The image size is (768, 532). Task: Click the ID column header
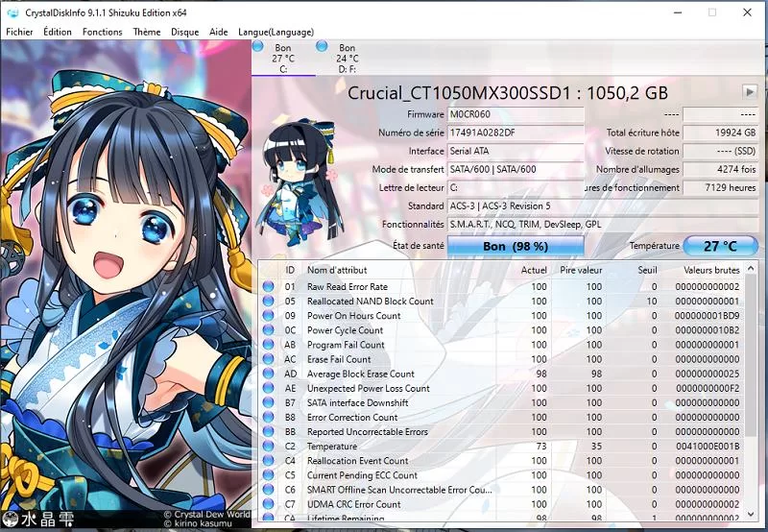pyautogui.click(x=290, y=270)
